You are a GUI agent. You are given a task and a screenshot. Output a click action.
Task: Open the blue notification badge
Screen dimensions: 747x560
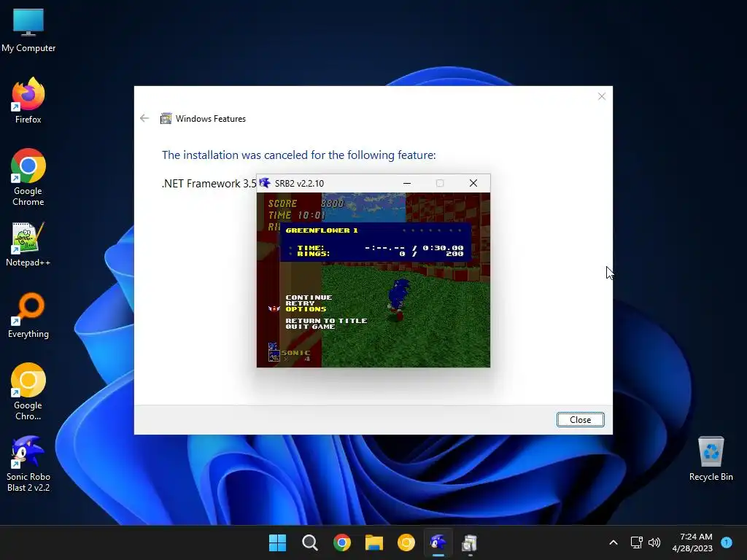(727, 542)
